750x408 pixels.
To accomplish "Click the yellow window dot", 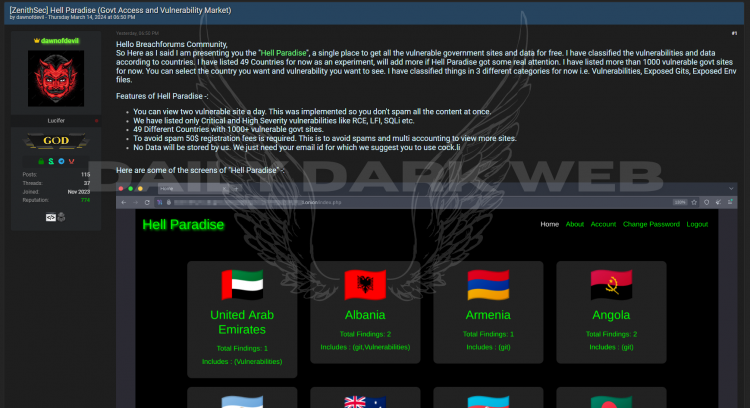I will click(140, 189).
